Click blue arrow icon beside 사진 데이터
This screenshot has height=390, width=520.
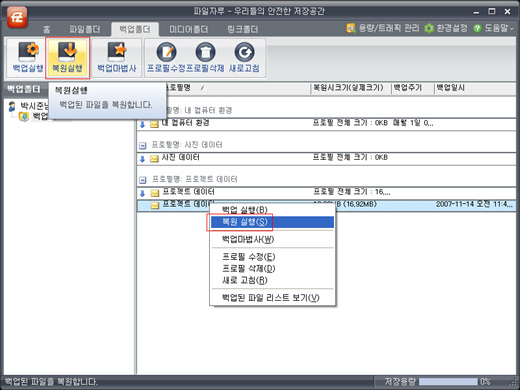click(143, 159)
